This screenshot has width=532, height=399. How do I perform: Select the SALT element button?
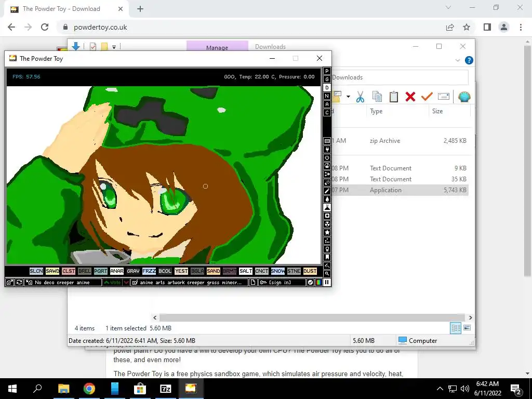pos(246,271)
